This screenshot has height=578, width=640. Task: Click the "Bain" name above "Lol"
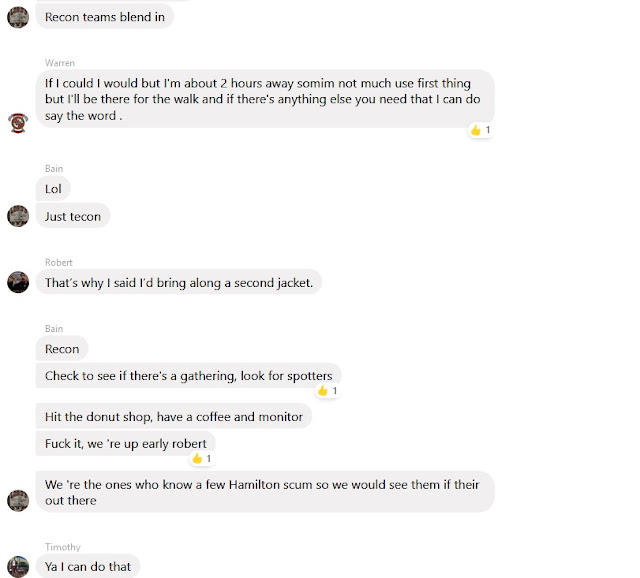click(54, 168)
